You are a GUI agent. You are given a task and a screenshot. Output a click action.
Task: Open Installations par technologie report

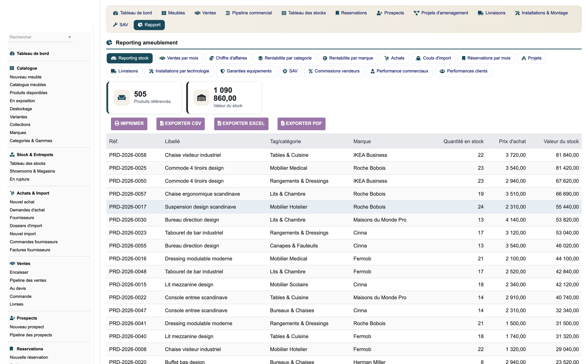click(x=179, y=71)
